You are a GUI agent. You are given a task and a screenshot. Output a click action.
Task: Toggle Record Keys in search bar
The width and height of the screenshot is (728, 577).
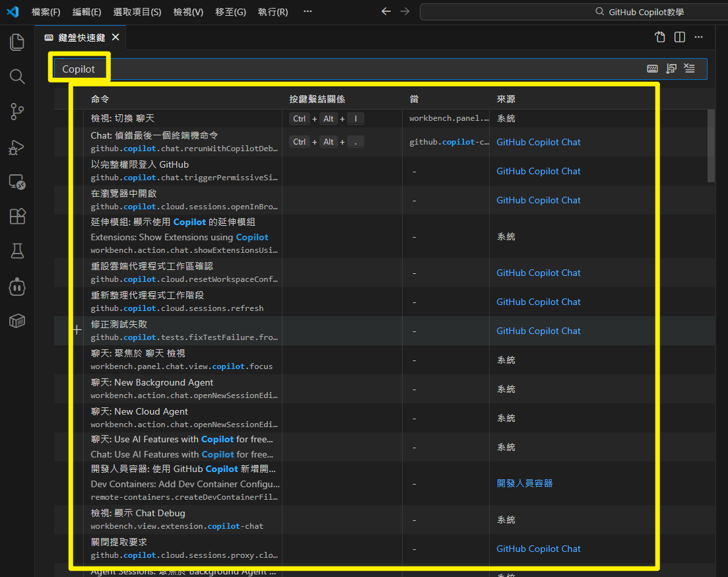click(x=652, y=69)
